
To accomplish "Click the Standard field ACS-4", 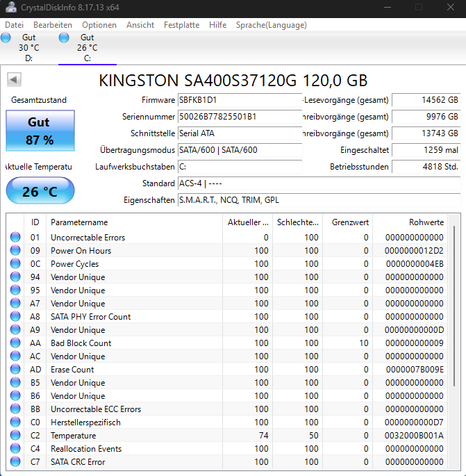I will (x=319, y=183).
